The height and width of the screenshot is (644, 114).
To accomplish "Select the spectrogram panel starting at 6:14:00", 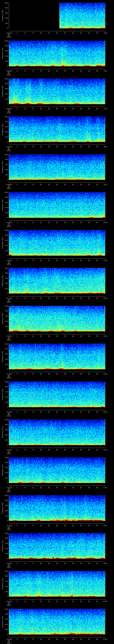I will pos(57,394).
